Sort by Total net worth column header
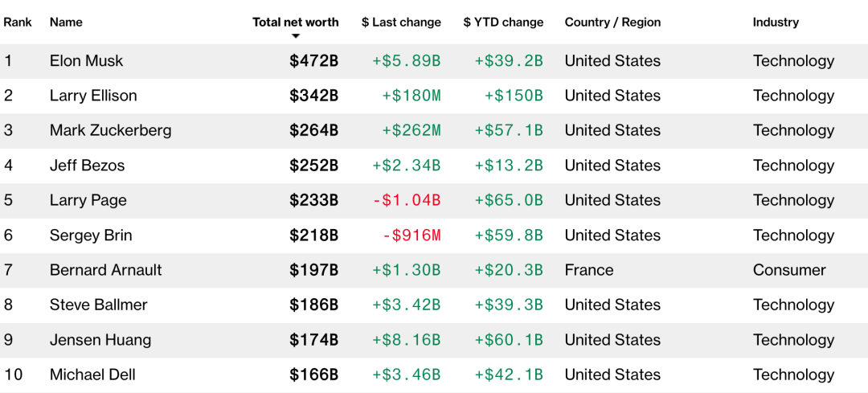Viewport: 868px width, 393px height. point(296,23)
